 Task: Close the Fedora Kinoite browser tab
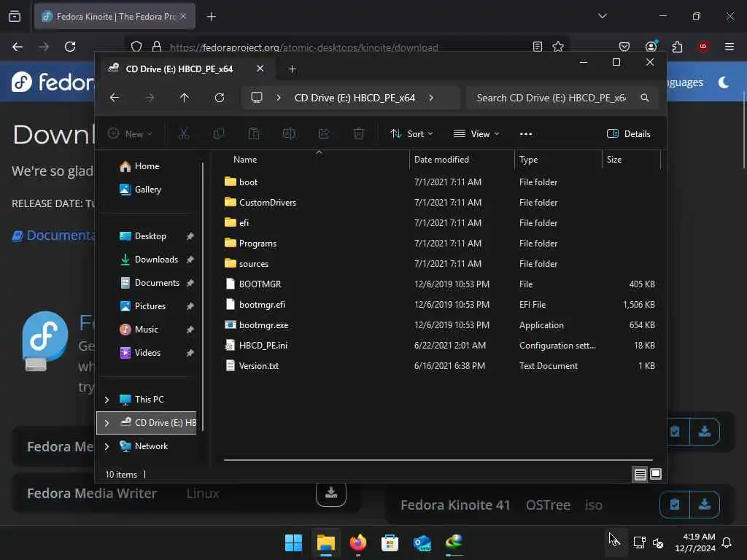click(183, 17)
